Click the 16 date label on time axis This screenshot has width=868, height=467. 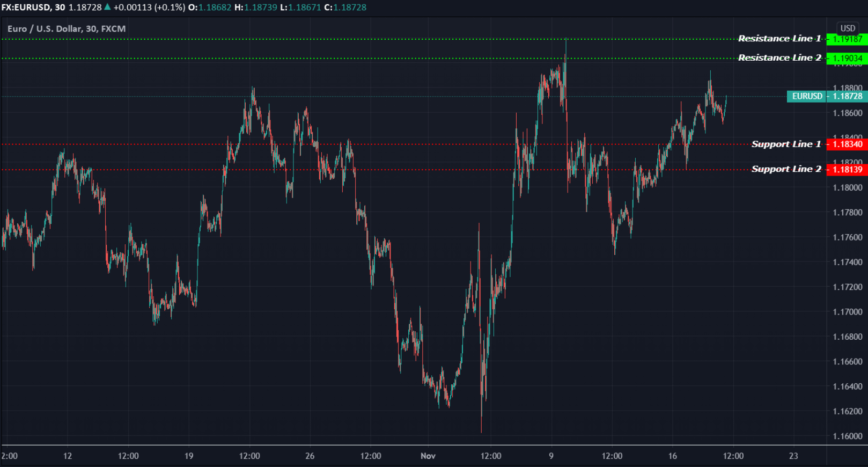click(673, 456)
